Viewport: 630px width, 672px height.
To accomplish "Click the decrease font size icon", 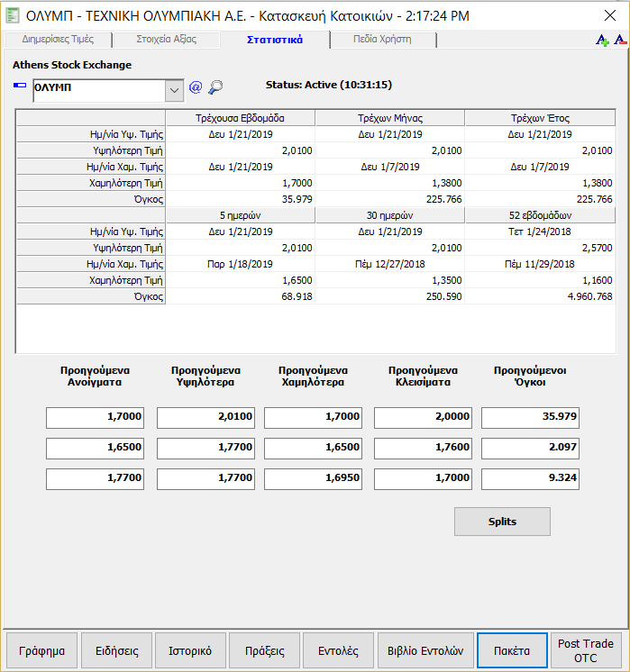I will tap(620, 41).
